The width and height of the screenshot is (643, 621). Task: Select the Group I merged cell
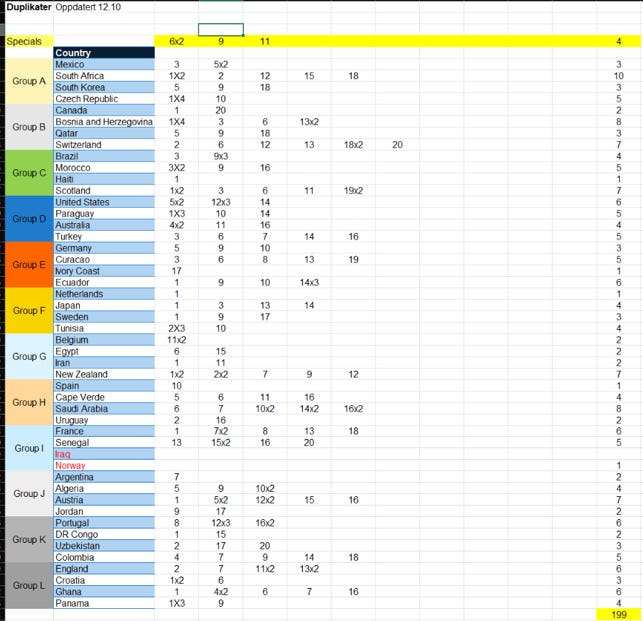[29, 448]
